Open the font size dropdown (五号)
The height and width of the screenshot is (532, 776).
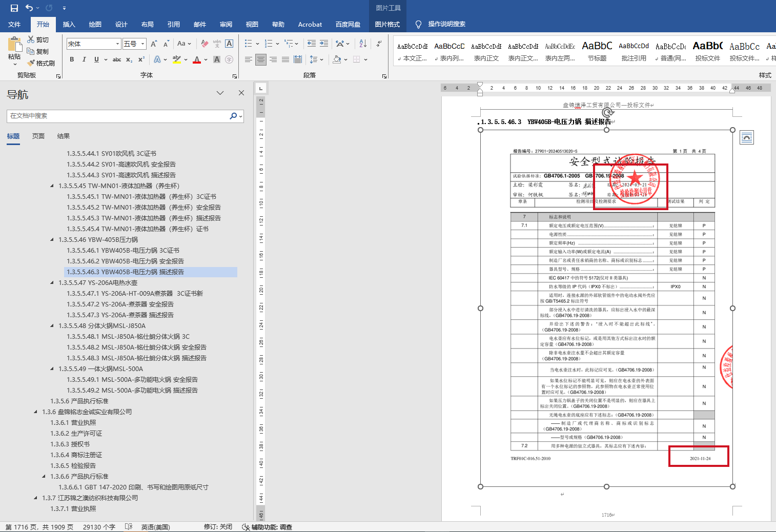pyautogui.click(x=143, y=44)
